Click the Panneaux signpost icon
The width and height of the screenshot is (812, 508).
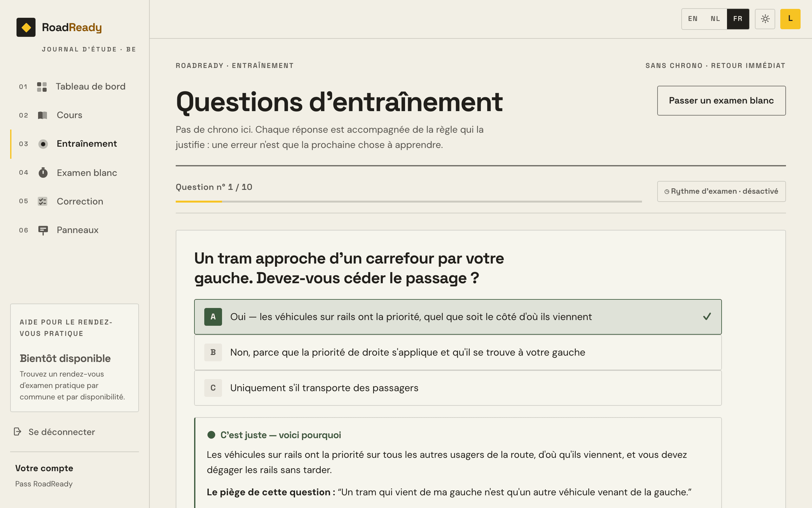[43, 230]
